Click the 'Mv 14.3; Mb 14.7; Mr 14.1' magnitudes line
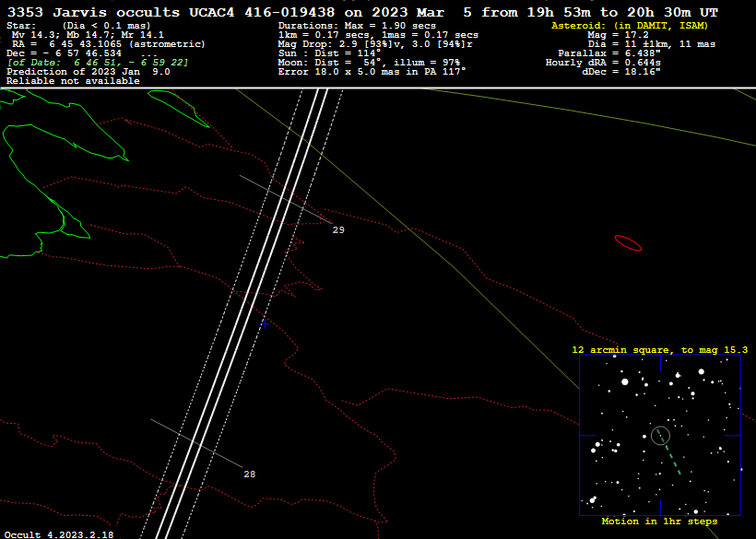 pyautogui.click(x=88, y=35)
